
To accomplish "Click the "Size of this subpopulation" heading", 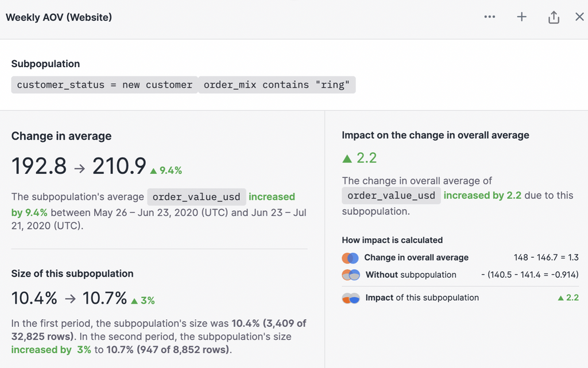I will point(72,274).
